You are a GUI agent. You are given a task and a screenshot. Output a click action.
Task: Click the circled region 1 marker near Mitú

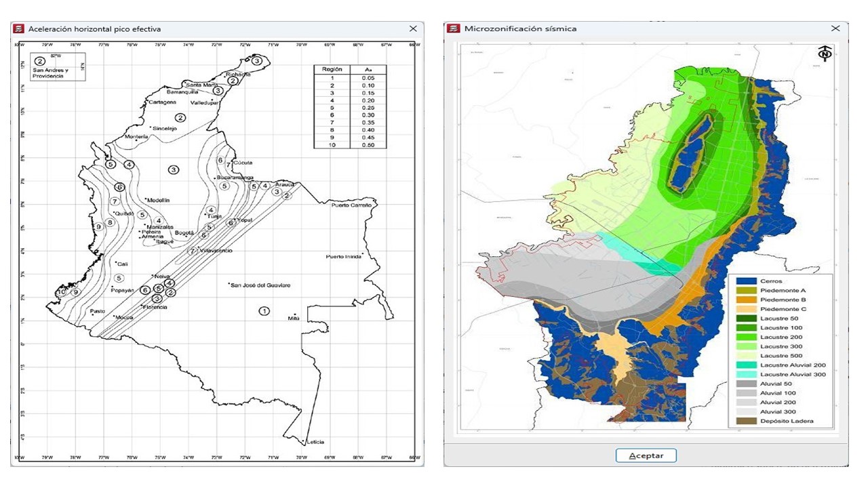(x=264, y=310)
